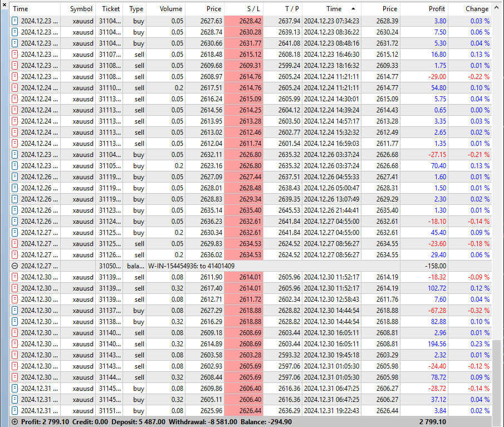Click the order icon of the 194.56 profit row

(x=15, y=344)
